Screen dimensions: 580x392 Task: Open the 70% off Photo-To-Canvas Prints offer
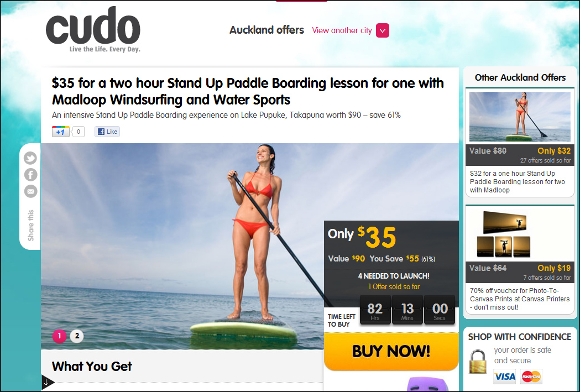[x=520, y=299]
